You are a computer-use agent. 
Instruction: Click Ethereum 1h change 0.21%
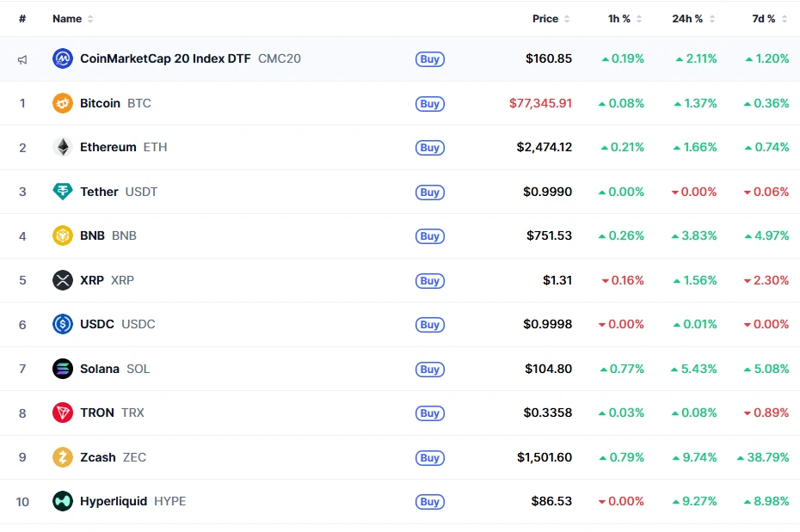coord(623,147)
